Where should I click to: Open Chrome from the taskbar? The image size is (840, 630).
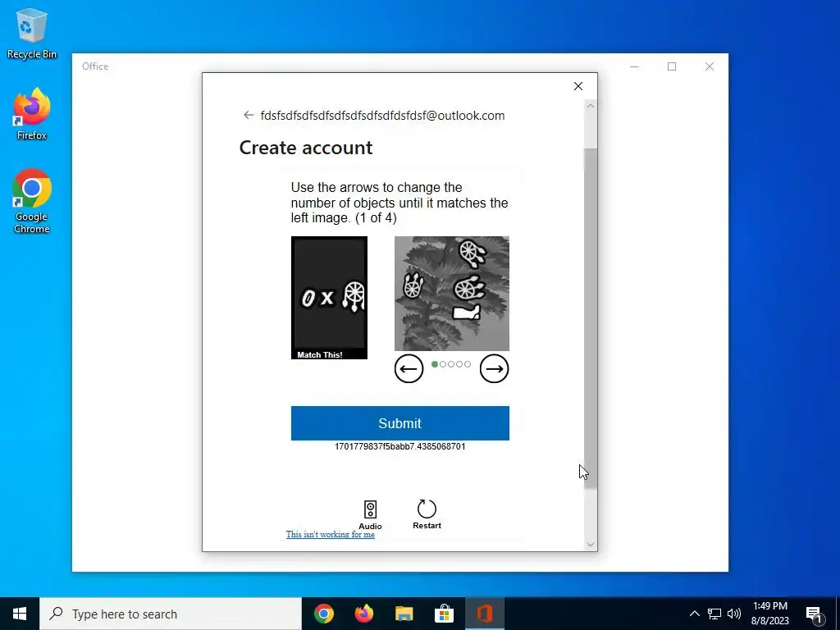[324, 614]
